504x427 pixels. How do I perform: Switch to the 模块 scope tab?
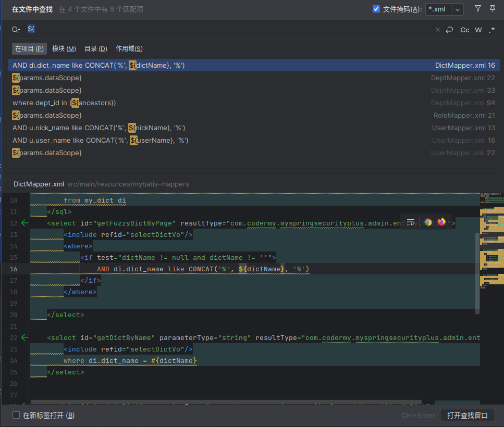pyautogui.click(x=64, y=48)
